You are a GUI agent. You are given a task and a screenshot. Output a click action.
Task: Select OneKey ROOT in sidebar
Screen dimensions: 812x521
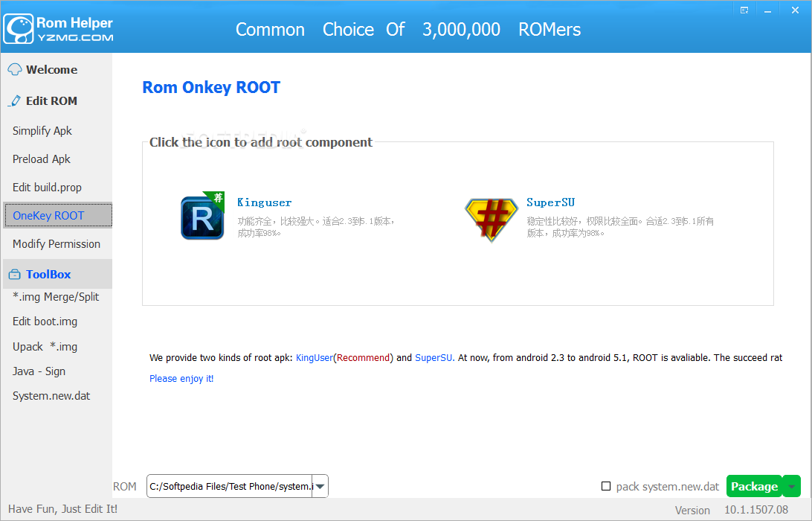tap(57, 215)
